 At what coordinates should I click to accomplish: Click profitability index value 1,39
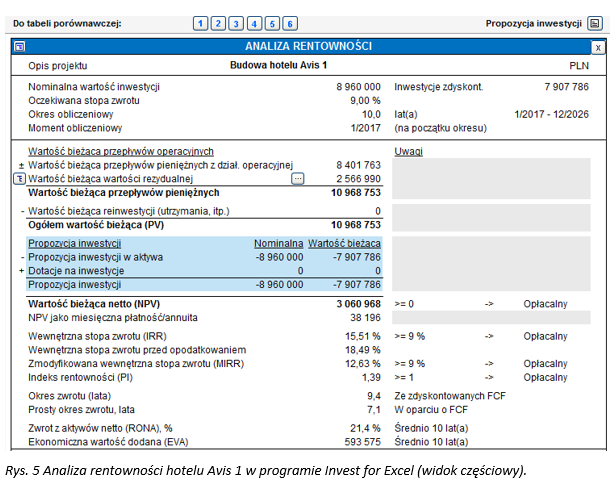(371, 377)
